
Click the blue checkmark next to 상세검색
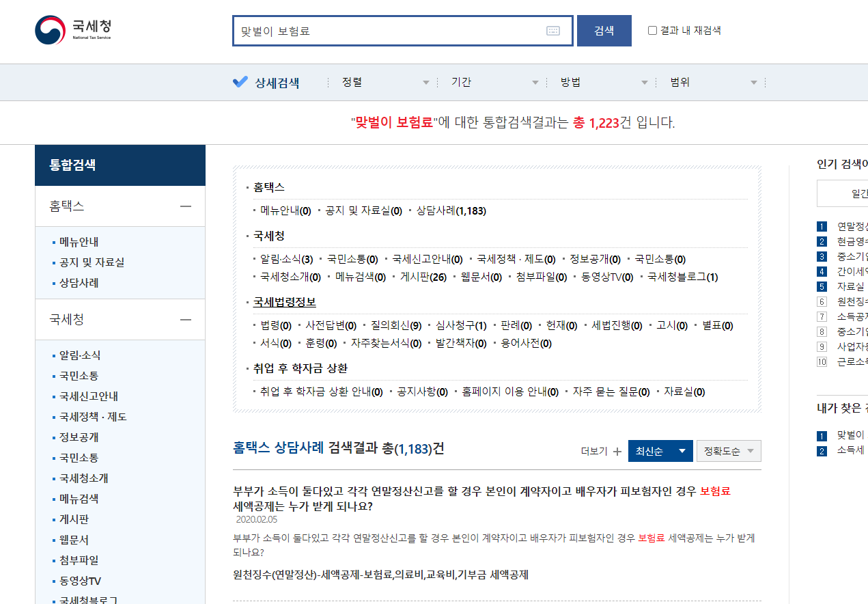(x=240, y=82)
